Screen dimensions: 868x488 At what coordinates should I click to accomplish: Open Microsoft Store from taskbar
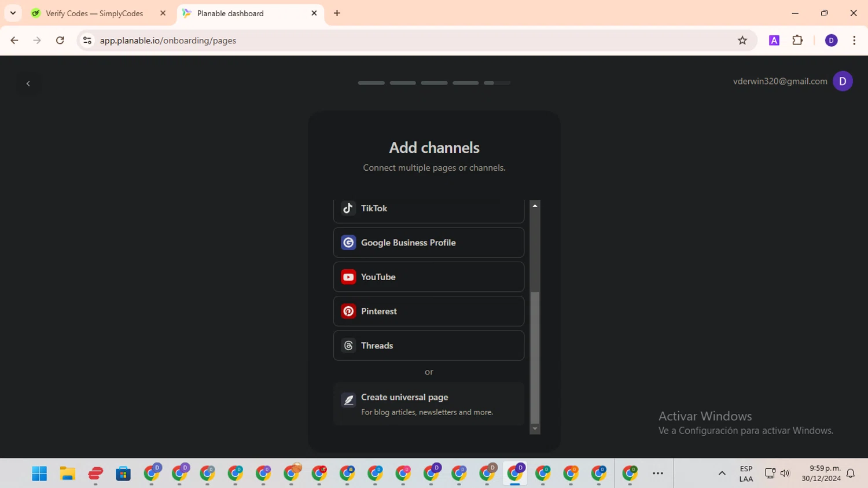tap(123, 474)
